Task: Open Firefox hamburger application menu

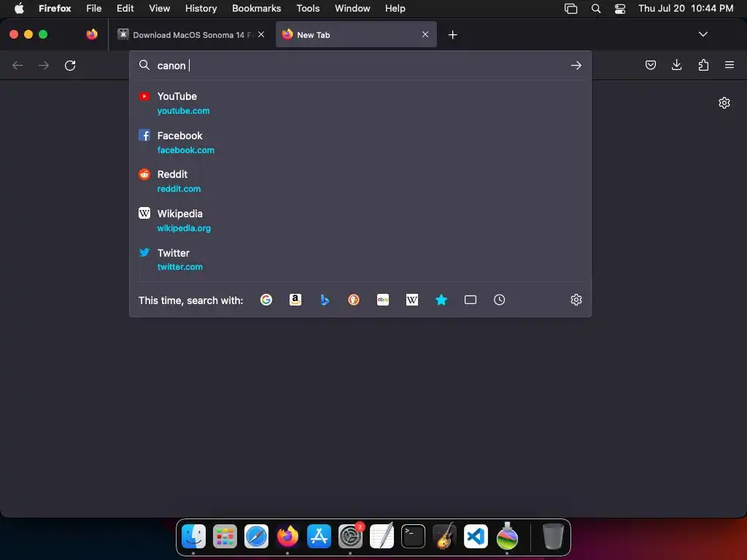Action: (x=729, y=65)
